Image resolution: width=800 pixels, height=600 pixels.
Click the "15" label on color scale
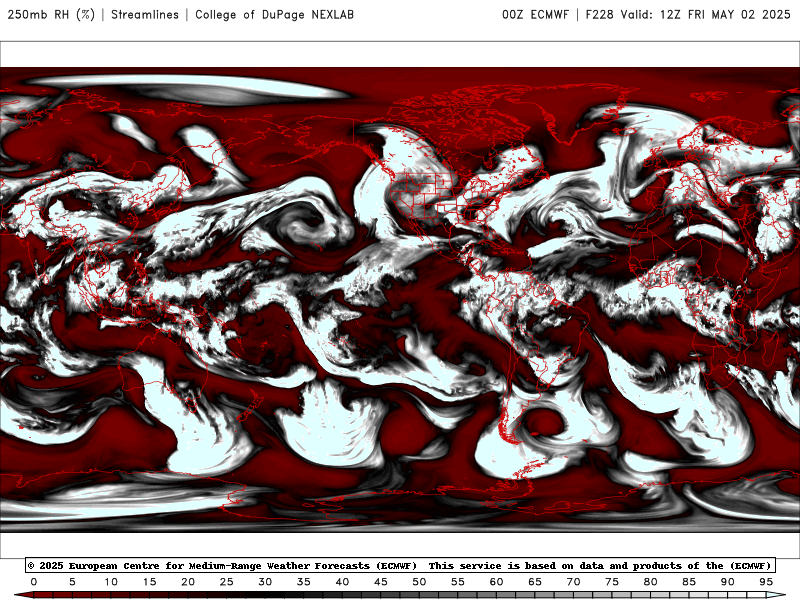pos(149,582)
